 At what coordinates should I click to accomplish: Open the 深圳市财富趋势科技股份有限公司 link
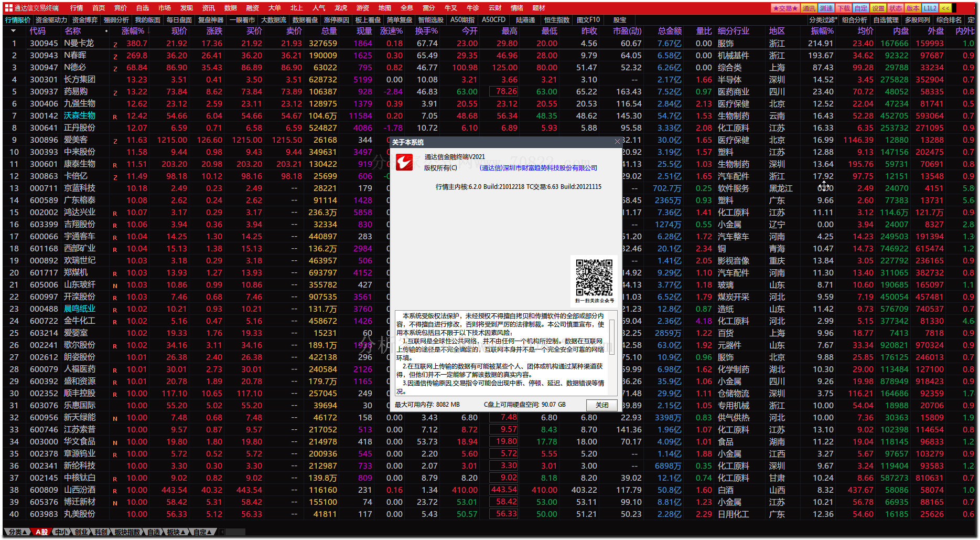pyautogui.click(x=539, y=168)
